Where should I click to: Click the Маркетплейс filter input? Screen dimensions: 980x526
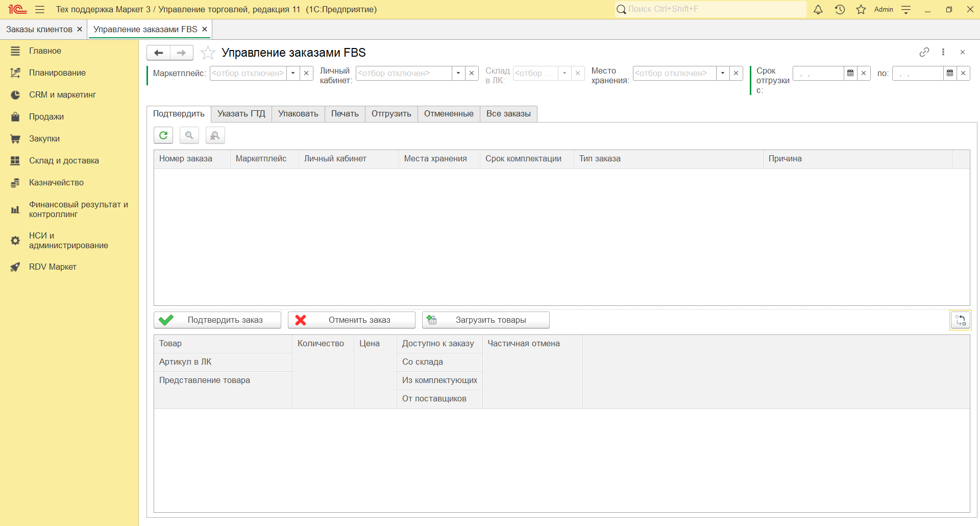(x=248, y=73)
